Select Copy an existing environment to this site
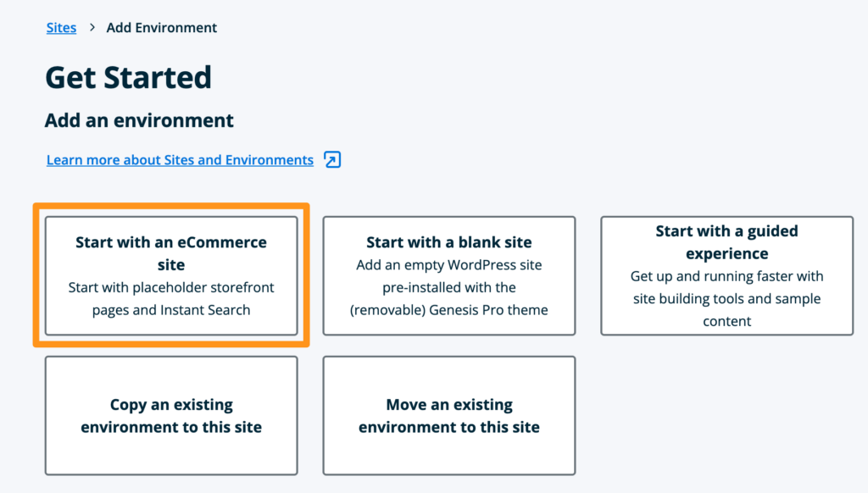The width and height of the screenshot is (868, 493). tap(171, 415)
